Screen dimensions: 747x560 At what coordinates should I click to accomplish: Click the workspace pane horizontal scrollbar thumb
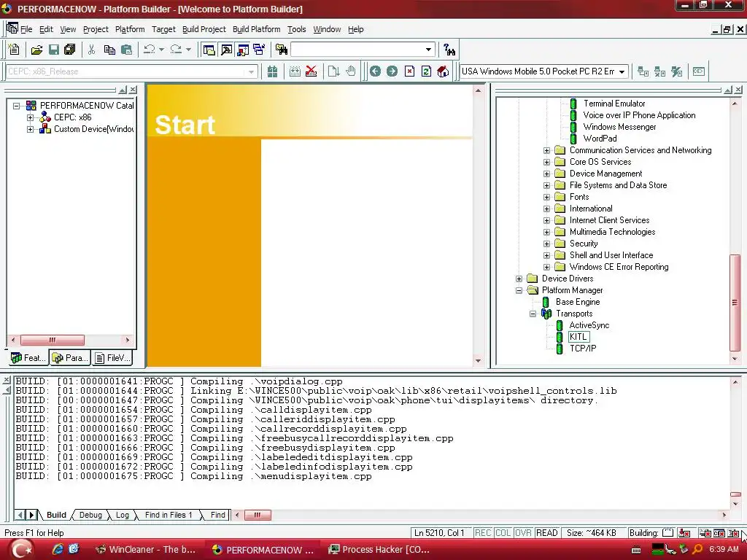click(53, 340)
